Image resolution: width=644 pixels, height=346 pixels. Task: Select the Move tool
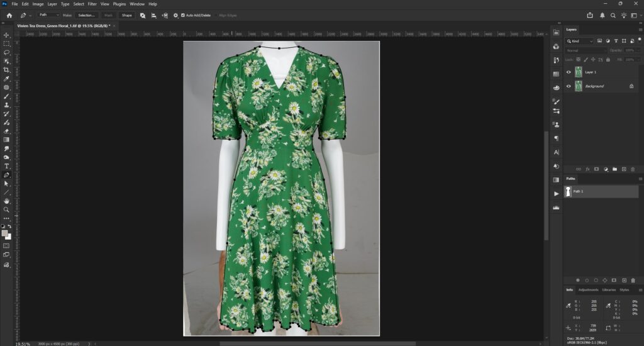coord(6,35)
